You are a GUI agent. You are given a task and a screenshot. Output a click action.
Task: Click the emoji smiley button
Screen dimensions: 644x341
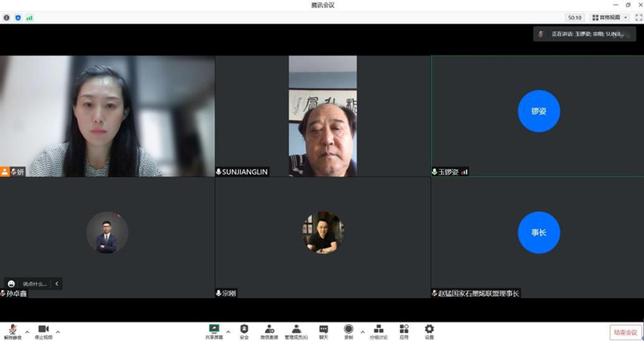click(11, 284)
